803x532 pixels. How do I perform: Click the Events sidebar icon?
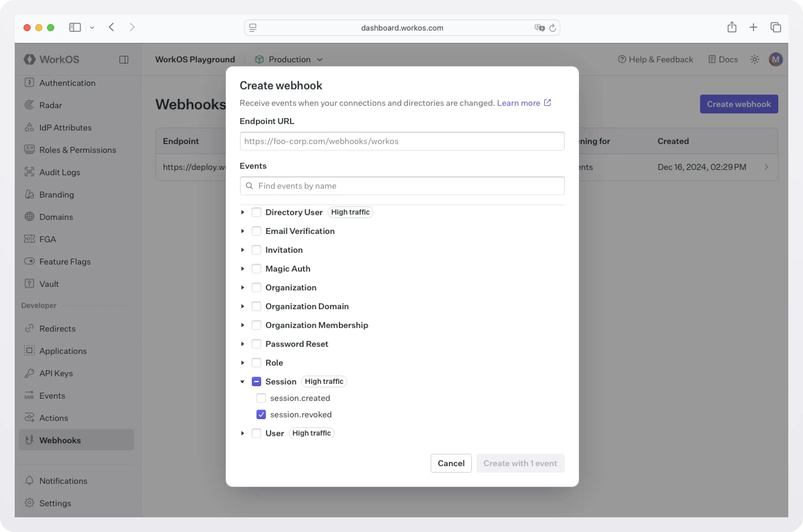point(29,395)
